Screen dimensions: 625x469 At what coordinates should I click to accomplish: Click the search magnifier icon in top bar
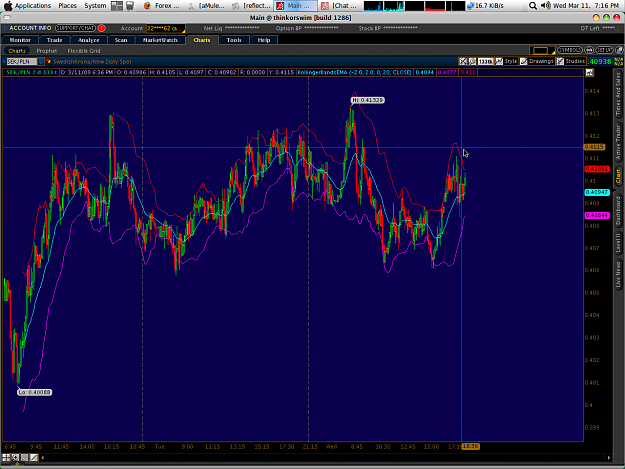(x=533, y=6)
